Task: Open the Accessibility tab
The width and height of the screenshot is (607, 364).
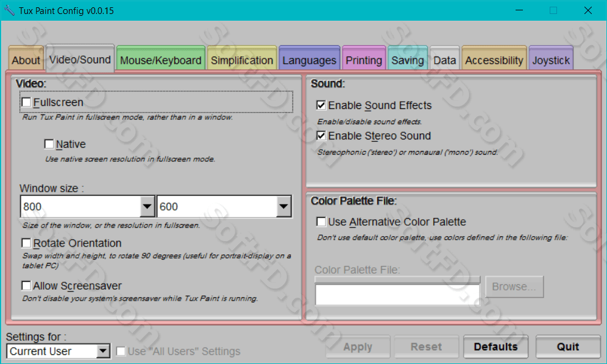Action: point(494,59)
